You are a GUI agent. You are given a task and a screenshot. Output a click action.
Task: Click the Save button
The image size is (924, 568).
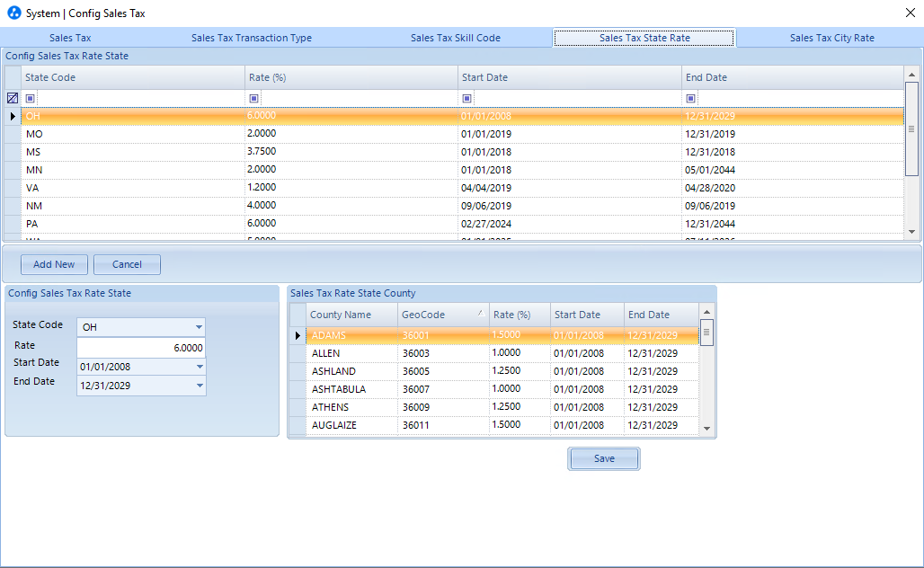coord(604,458)
